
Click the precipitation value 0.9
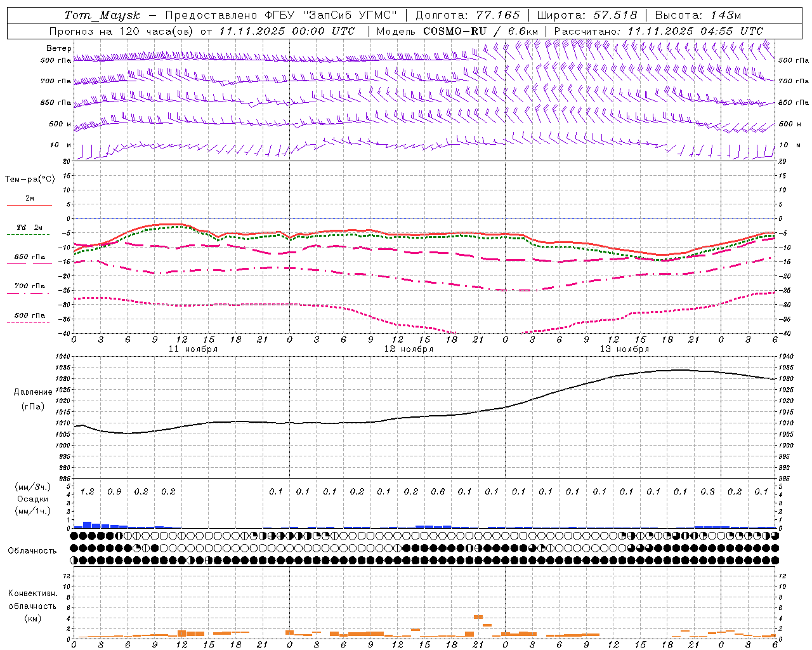click(114, 491)
